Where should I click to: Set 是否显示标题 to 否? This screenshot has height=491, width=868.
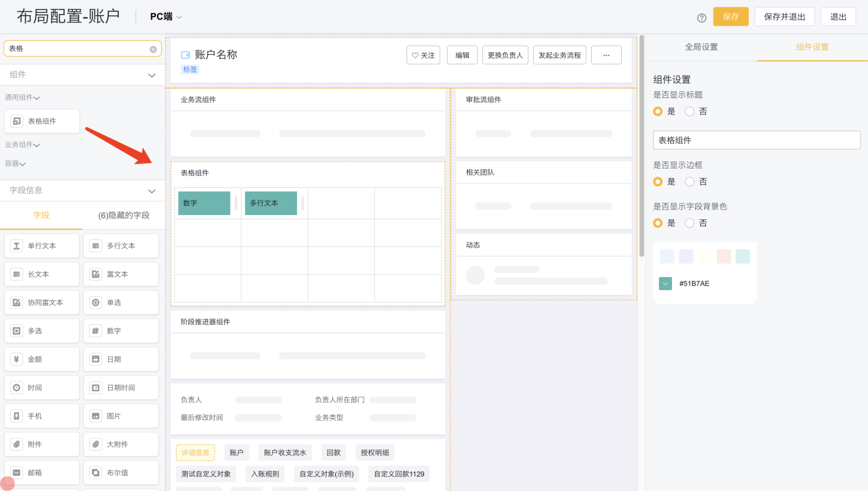(x=690, y=111)
